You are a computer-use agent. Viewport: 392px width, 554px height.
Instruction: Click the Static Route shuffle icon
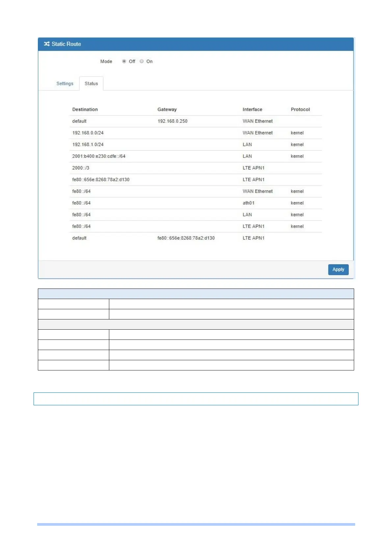point(47,44)
